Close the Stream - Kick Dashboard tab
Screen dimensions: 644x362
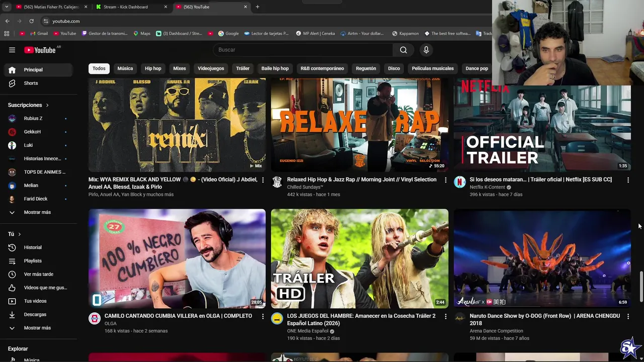click(x=166, y=7)
